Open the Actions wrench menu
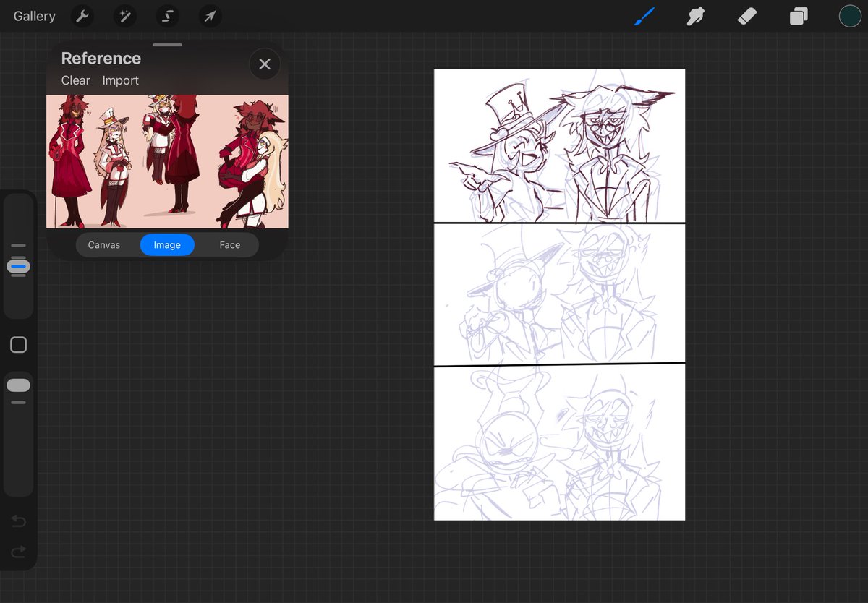The height and width of the screenshot is (603, 868). [82, 16]
